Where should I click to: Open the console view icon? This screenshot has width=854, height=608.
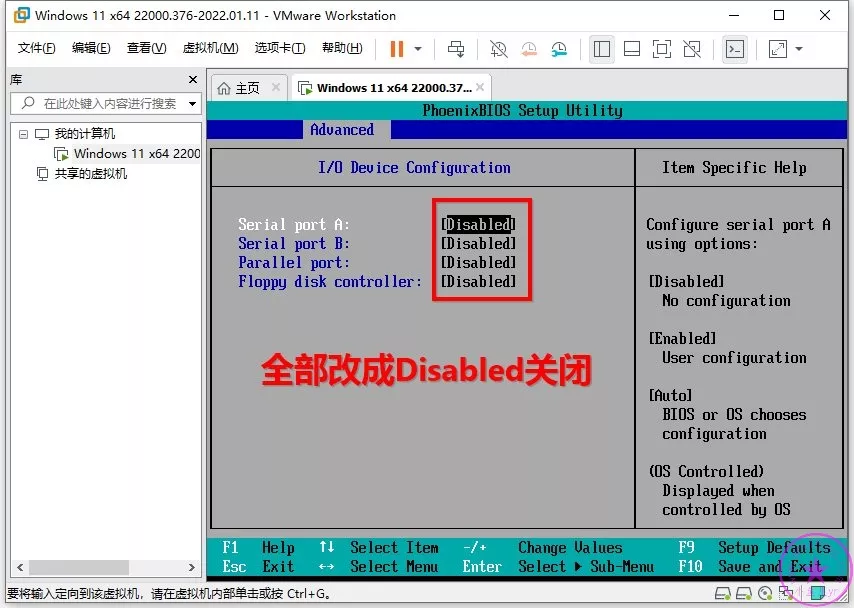coord(735,49)
